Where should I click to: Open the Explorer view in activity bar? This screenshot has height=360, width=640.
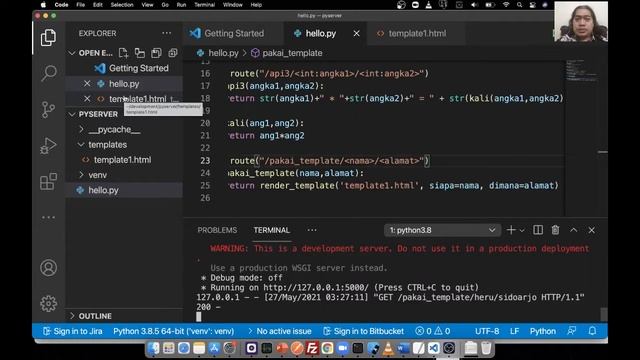pyautogui.click(x=48, y=38)
